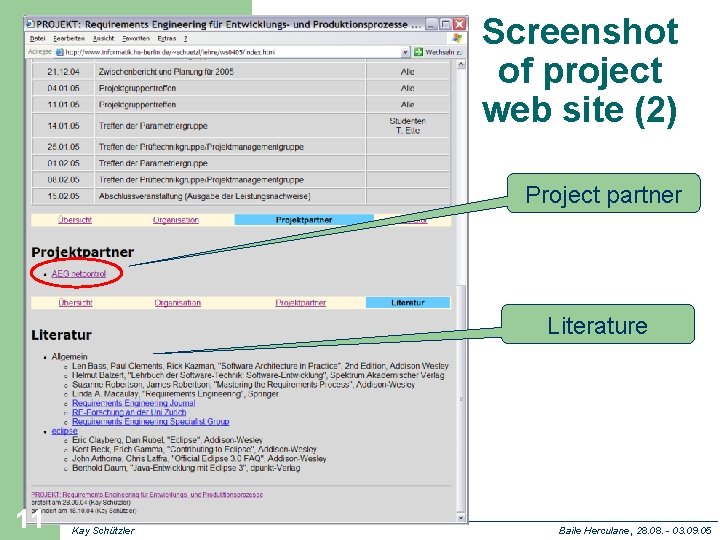
Task: Open the Favoriten menu
Action: [136, 39]
